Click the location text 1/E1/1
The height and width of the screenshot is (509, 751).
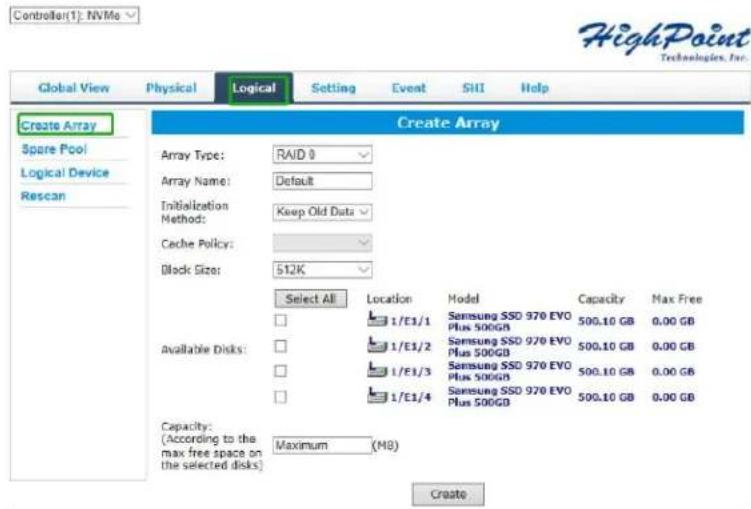(x=410, y=321)
